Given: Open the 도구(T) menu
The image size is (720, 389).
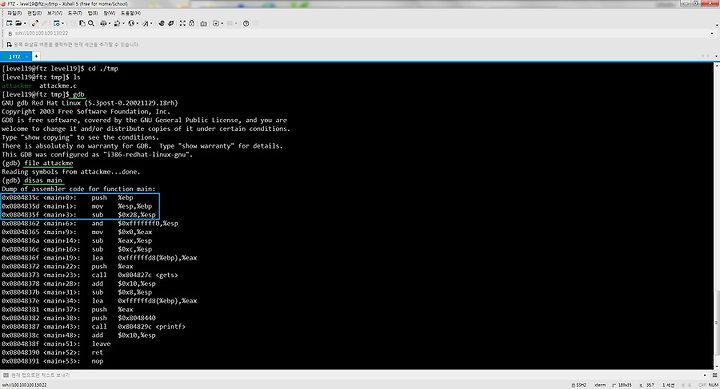Looking at the screenshot, I should coord(74,13).
